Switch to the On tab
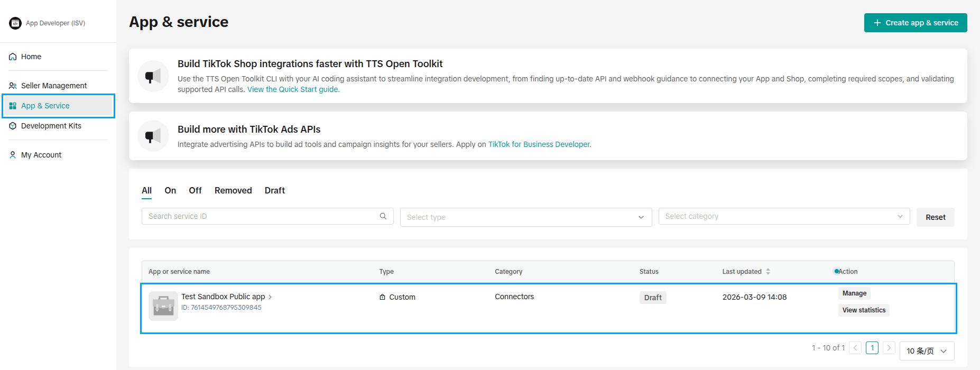The image size is (980, 370). pos(170,190)
